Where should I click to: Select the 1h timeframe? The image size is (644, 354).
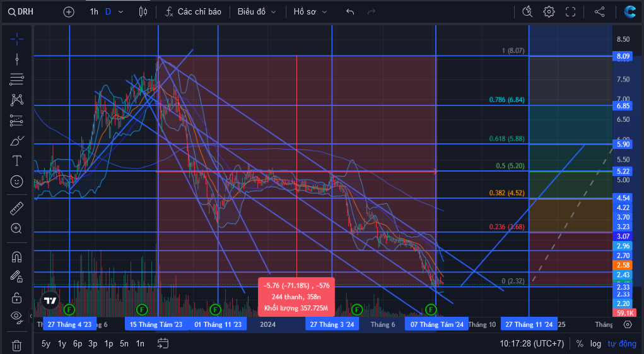pyautogui.click(x=94, y=12)
